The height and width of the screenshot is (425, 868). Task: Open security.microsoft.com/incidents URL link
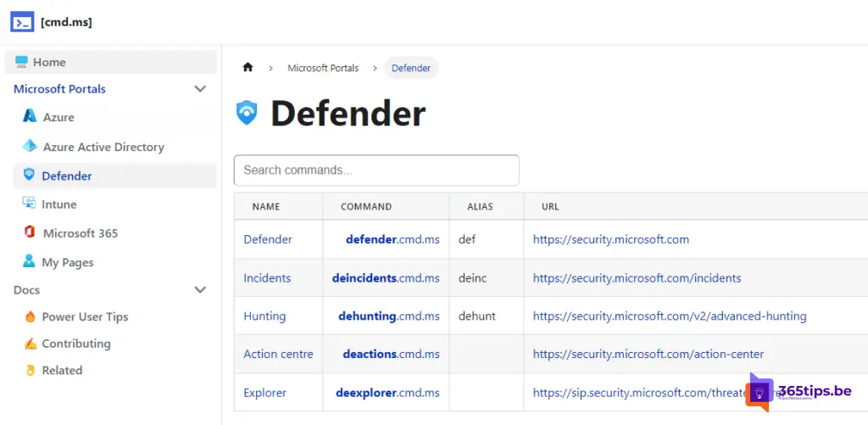point(637,278)
